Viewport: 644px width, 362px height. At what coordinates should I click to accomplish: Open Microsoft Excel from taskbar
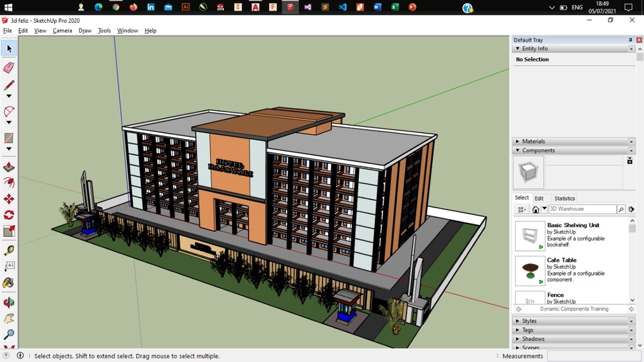pos(395,7)
